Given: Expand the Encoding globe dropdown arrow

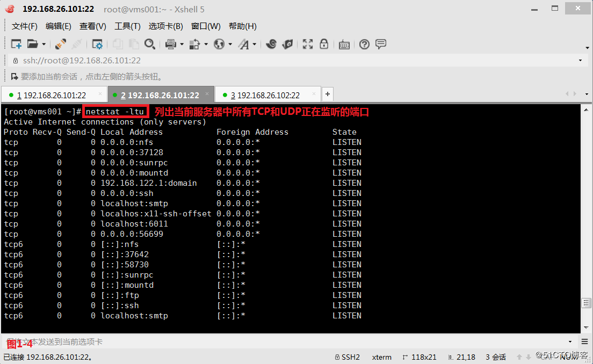Looking at the screenshot, I should (x=230, y=45).
